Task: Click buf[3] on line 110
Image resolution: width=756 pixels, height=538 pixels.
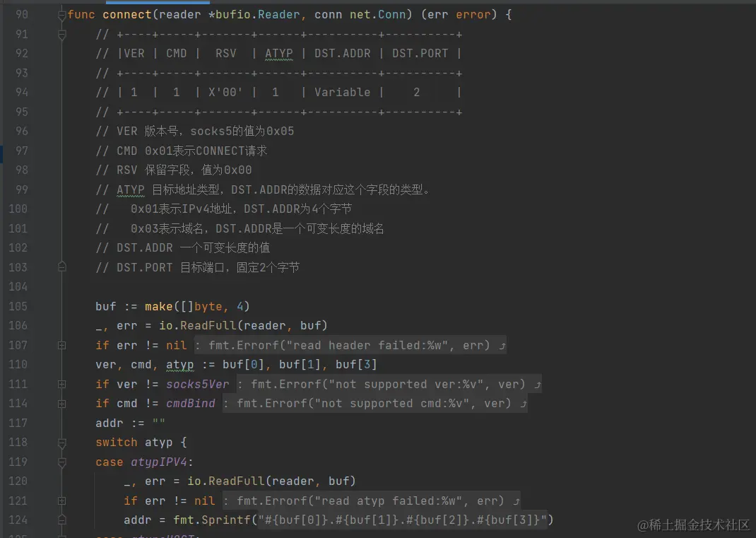Action: coord(356,364)
